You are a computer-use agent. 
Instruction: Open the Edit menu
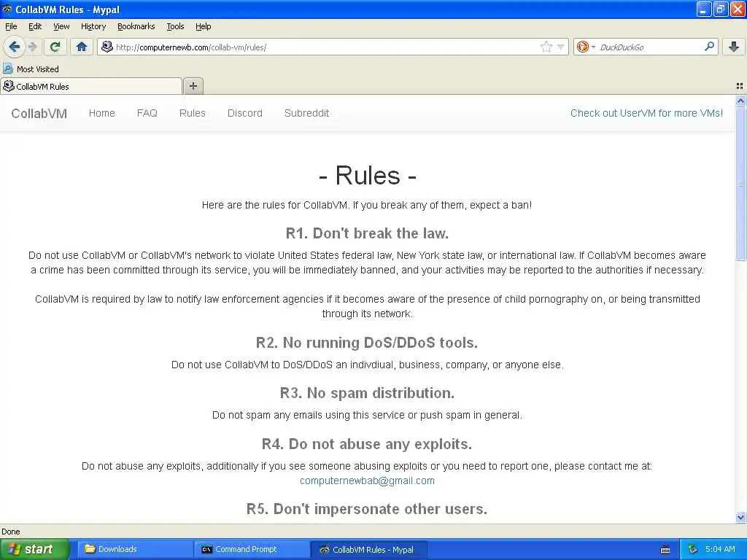coord(35,26)
